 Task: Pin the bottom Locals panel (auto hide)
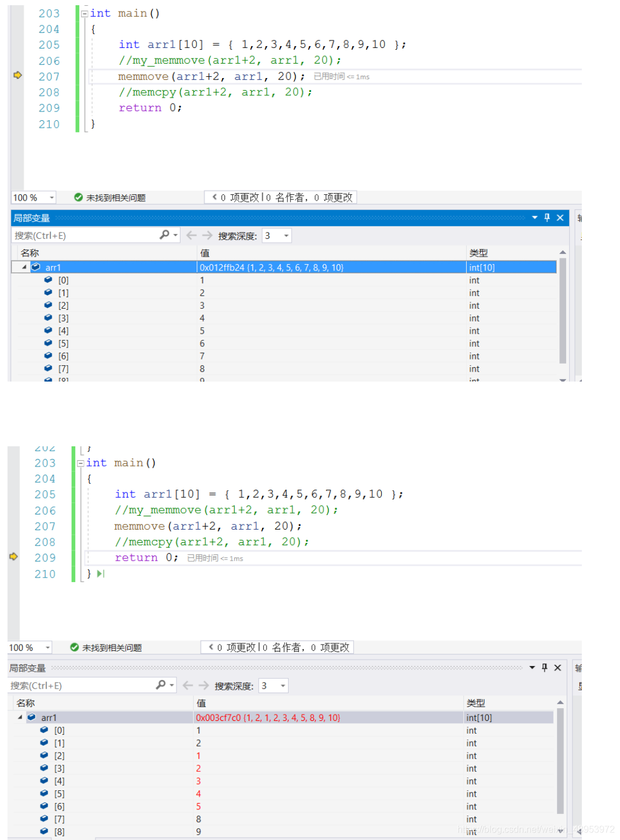(544, 668)
